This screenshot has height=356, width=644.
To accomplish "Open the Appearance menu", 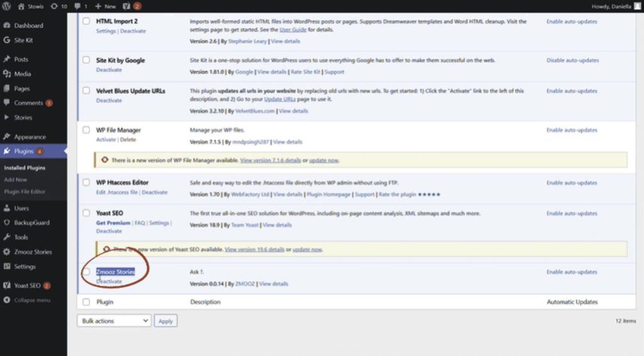I will (x=30, y=136).
